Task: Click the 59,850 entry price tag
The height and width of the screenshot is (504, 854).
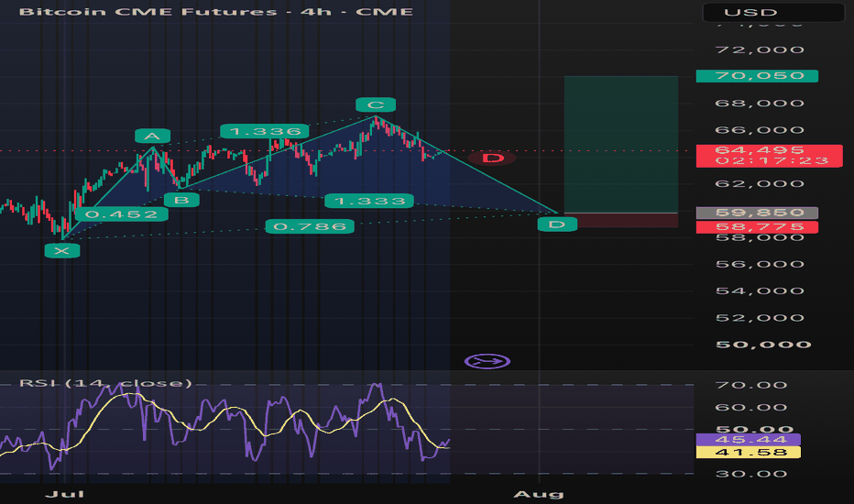Action: click(757, 213)
